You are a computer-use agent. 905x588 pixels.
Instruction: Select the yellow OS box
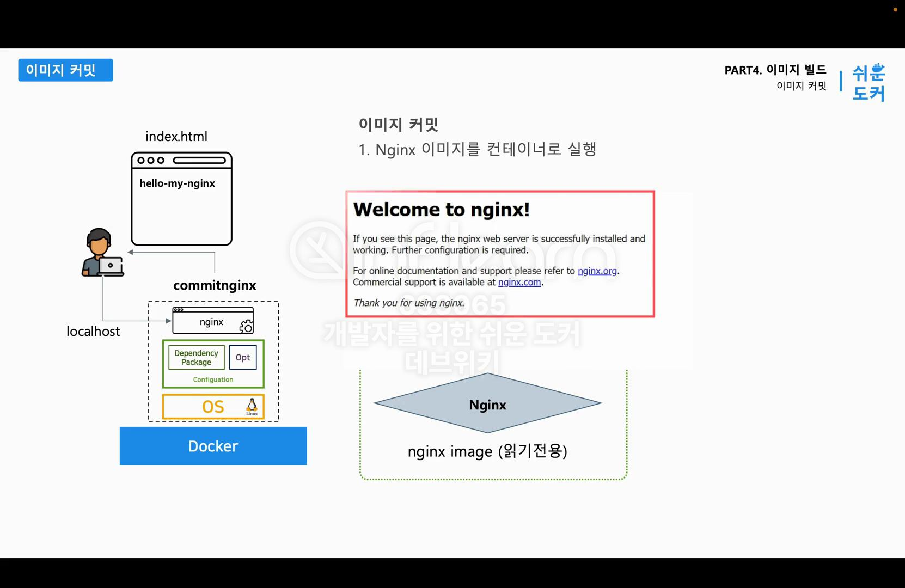pos(213,407)
